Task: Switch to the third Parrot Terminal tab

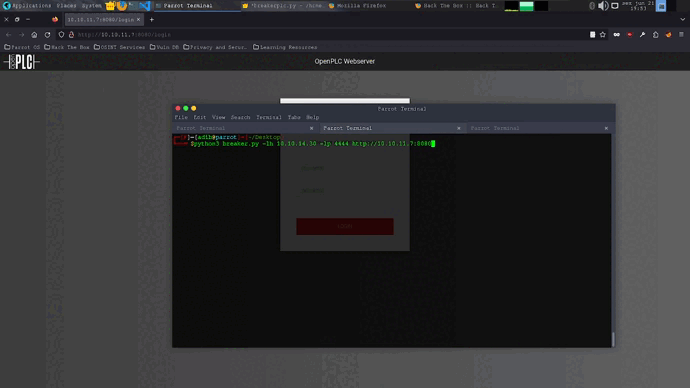Action: [540, 128]
